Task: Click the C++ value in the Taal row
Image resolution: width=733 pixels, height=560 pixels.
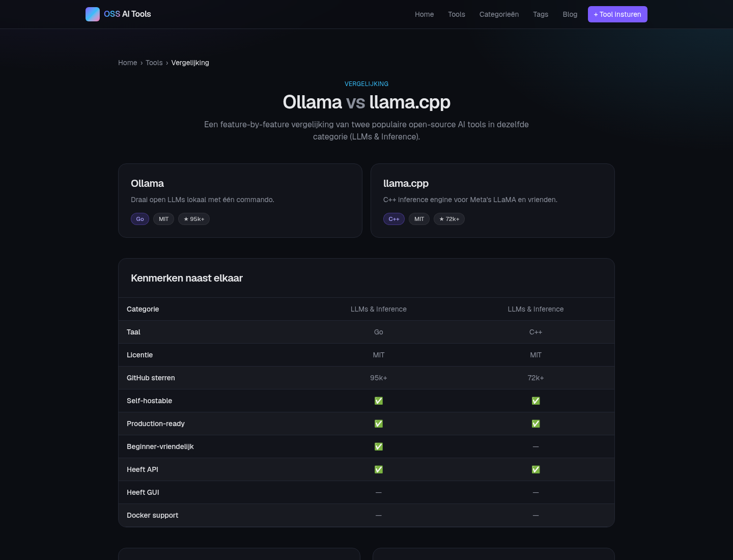Action: (x=536, y=332)
